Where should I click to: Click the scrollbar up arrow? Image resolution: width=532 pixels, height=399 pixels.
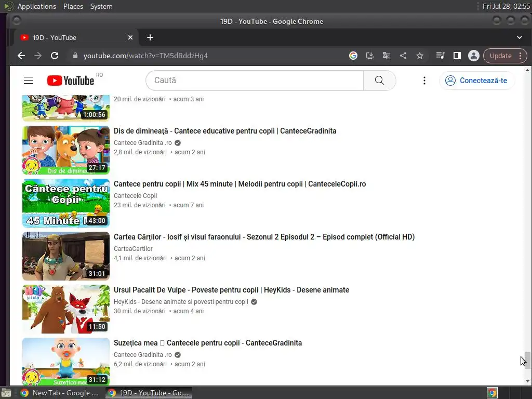pyautogui.click(x=527, y=70)
